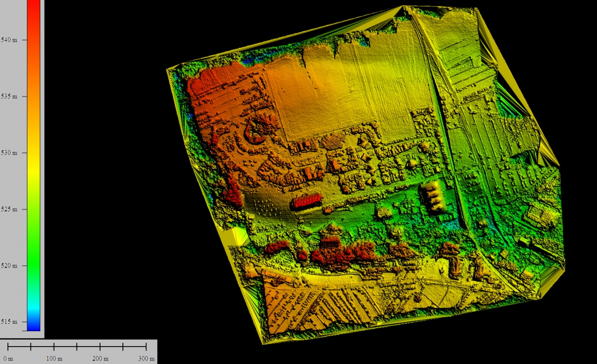The height and width of the screenshot is (364, 597).
Task: Click the 100 m scale bar label
Action: (54, 359)
